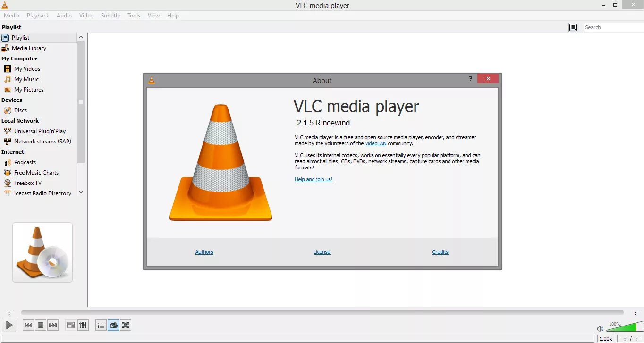The image size is (644, 343).
Task: Select Network streams (SAP) icon
Action: pyautogui.click(x=8, y=142)
